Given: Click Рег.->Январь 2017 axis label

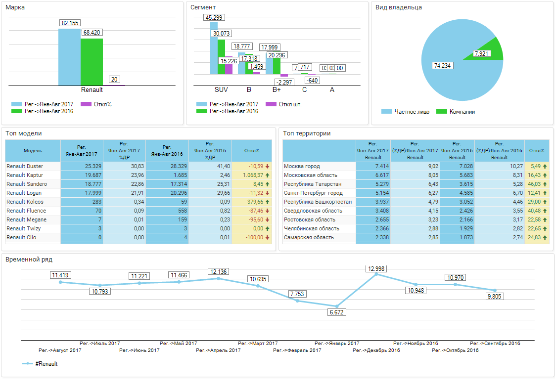Looking at the screenshot, I should coord(337,343).
